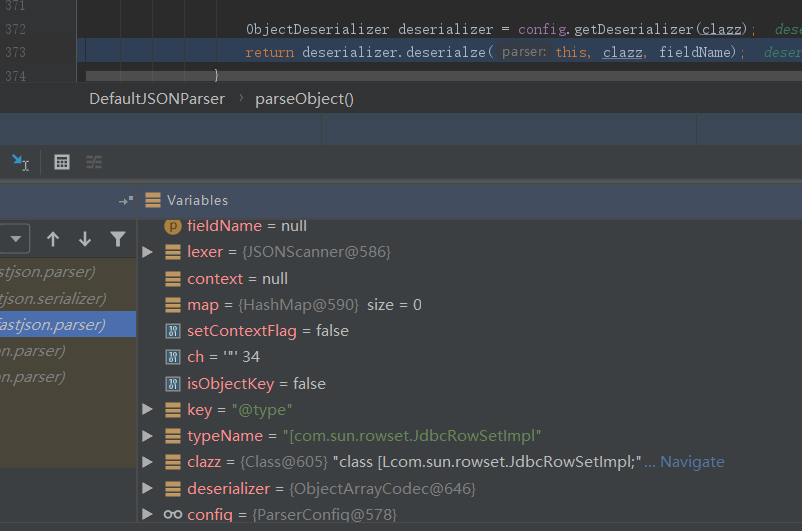Expand the deserializer variable node
Screen dimensions: 802x531
[148, 488]
